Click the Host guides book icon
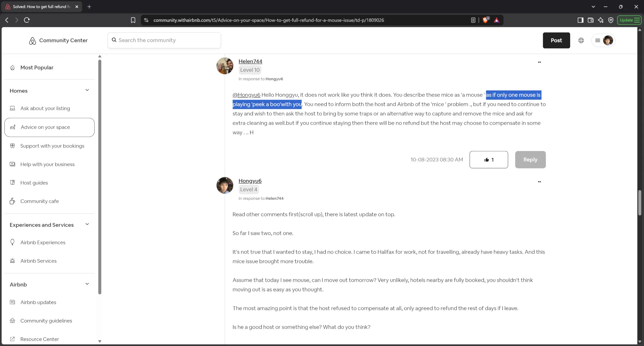The image size is (644, 346). (x=12, y=183)
